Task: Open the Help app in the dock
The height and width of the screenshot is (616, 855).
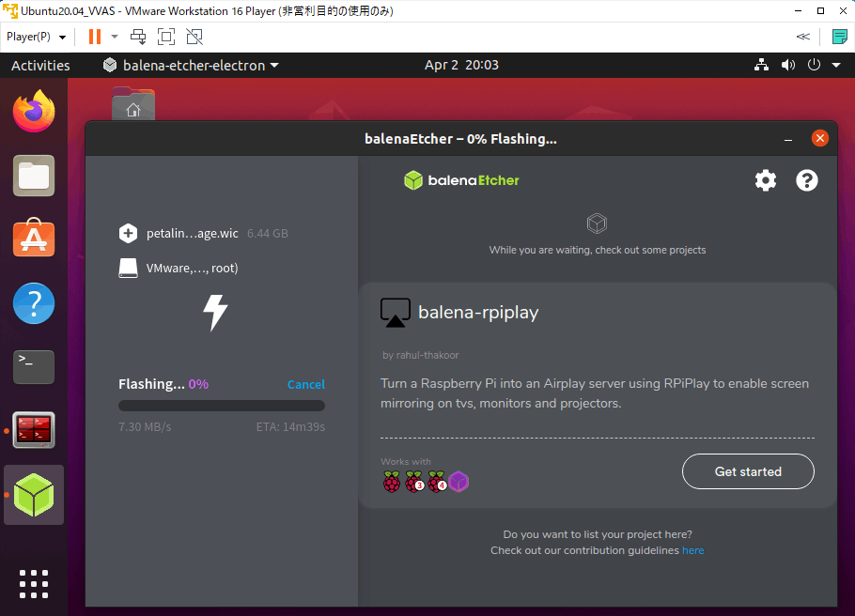Action: coord(34,303)
